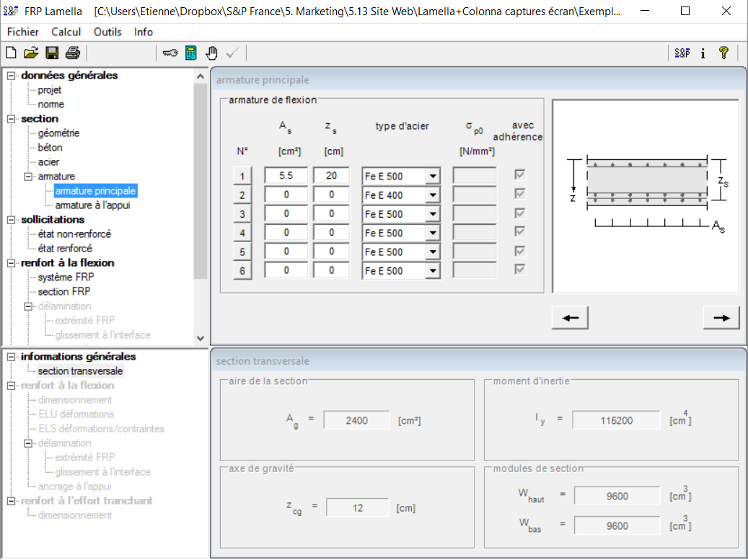Click the S&P logo toolbar icon
The width and height of the screenshot is (748, 560).
point(682,53)
